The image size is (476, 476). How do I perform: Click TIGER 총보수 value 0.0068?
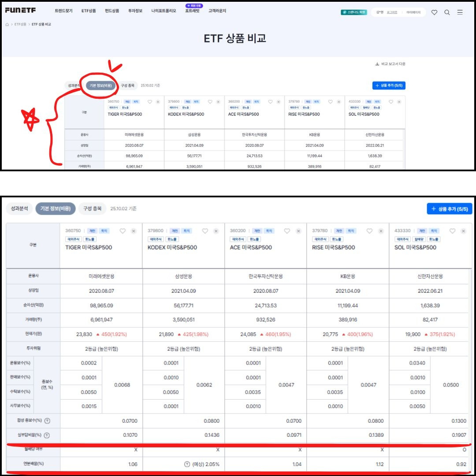[x=122, y=385]
